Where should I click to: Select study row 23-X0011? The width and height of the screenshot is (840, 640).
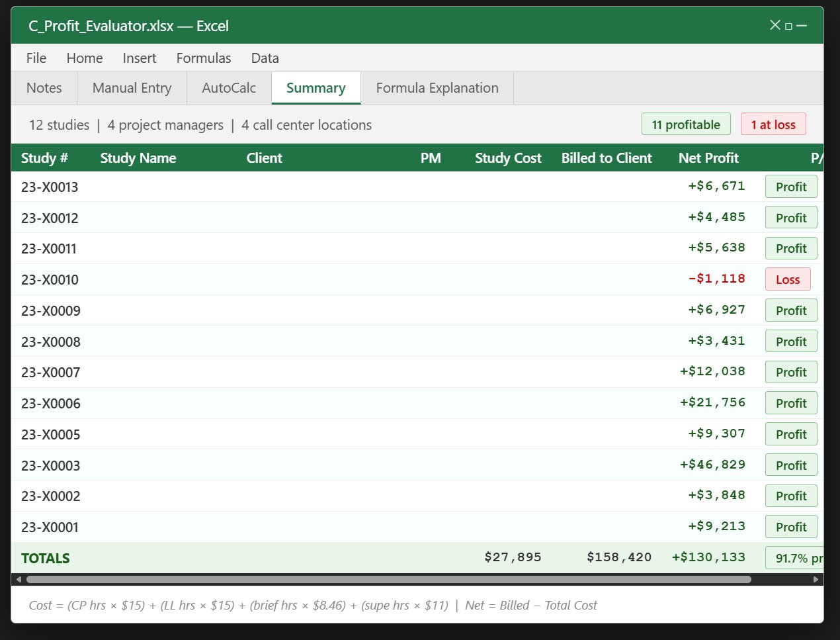tap(417, 249)
